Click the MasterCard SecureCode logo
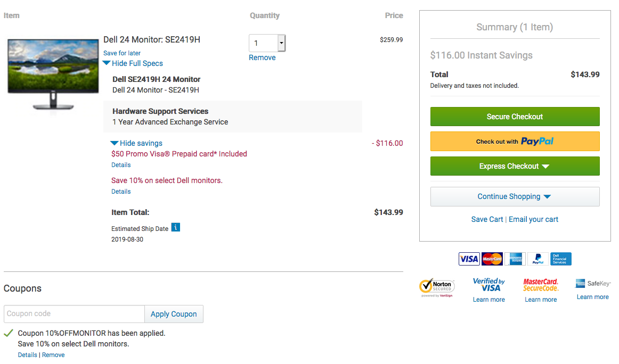 541,285
